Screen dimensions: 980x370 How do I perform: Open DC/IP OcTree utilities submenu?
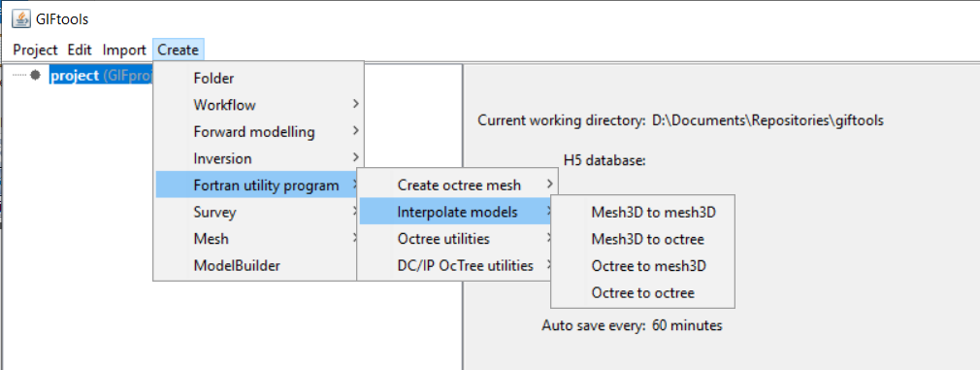click(455, 265)
